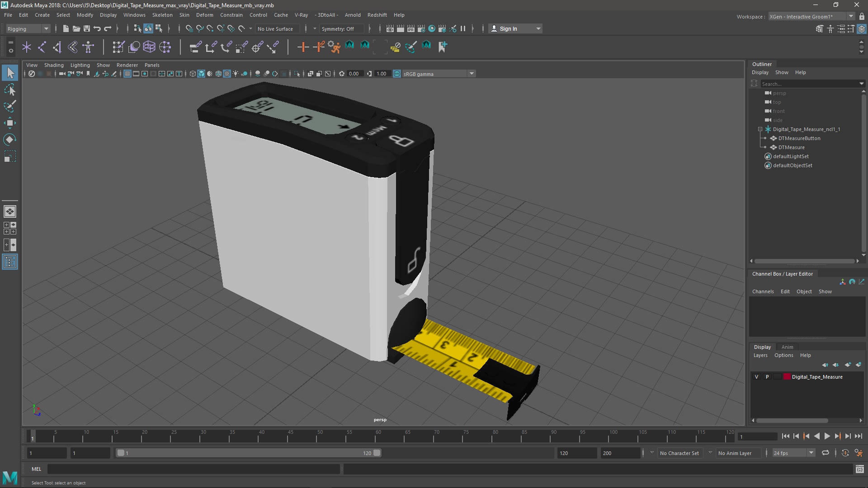Toggle the viewport grid display

(x=127, y=74)
